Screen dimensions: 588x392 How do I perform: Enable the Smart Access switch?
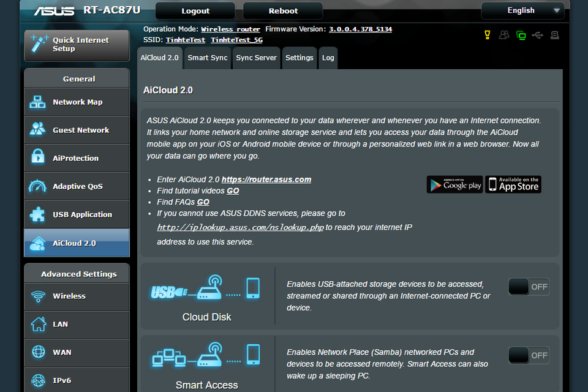[x=529, y=355]
